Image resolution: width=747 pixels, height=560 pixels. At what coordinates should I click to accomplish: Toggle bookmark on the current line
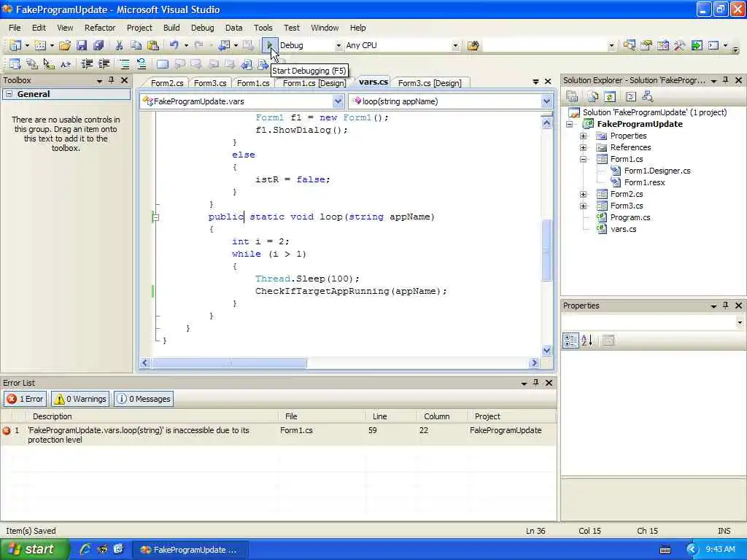[163, 64]
